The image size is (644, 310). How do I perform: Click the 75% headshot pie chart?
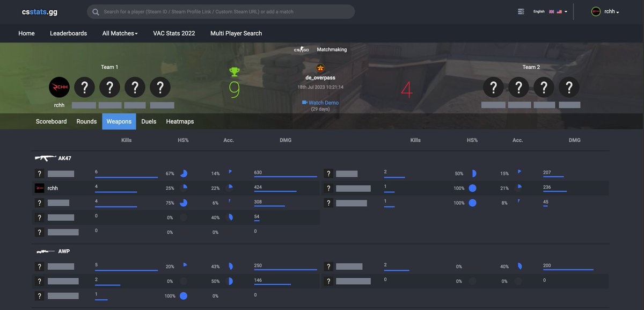[x=184, y=203]
